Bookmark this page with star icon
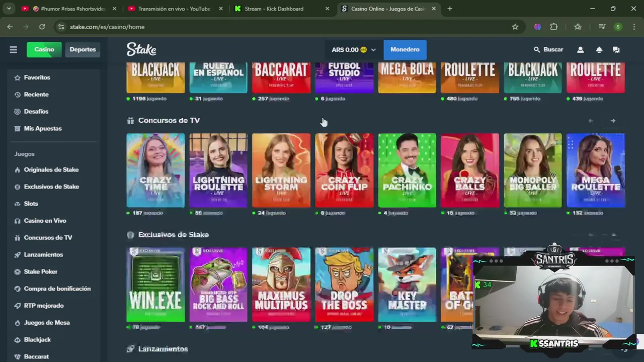644x362 pixels. coord(515,27)
